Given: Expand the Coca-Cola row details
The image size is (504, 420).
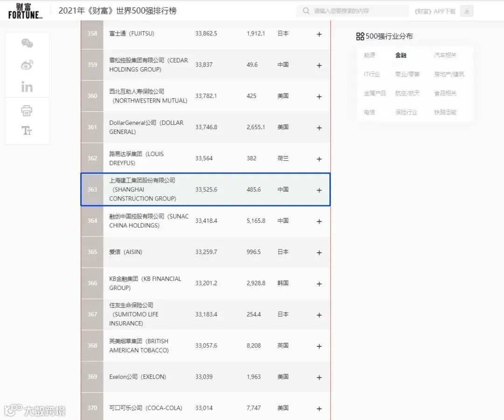Looking at the screenshot, I should (319, 408).
